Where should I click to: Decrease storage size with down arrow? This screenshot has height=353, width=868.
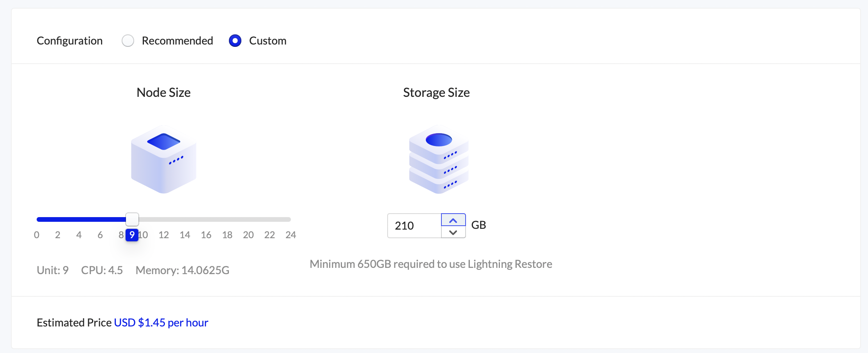[x=453, y=232]
